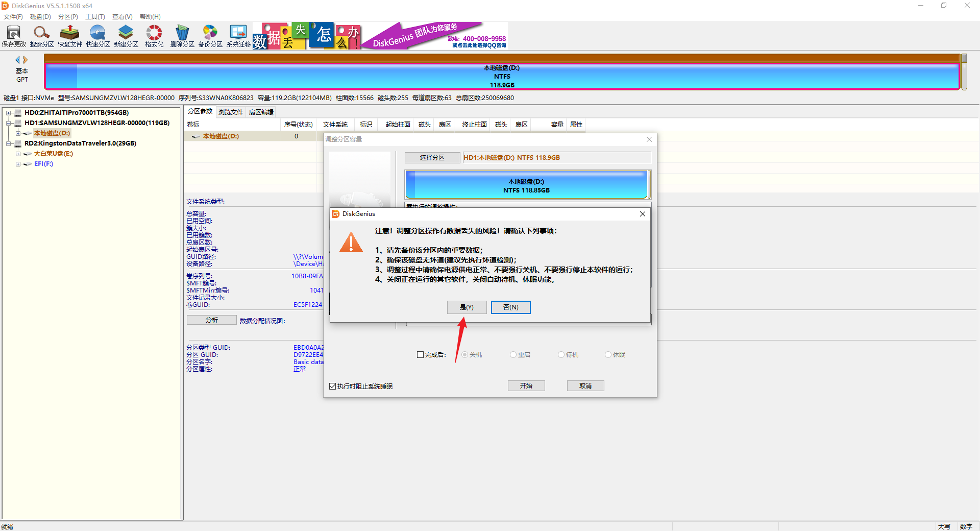The height and width of the screenshot is (531, 980).
Task: Confirm warning with 是(Y) button
Action: click(x=467, y=307)
